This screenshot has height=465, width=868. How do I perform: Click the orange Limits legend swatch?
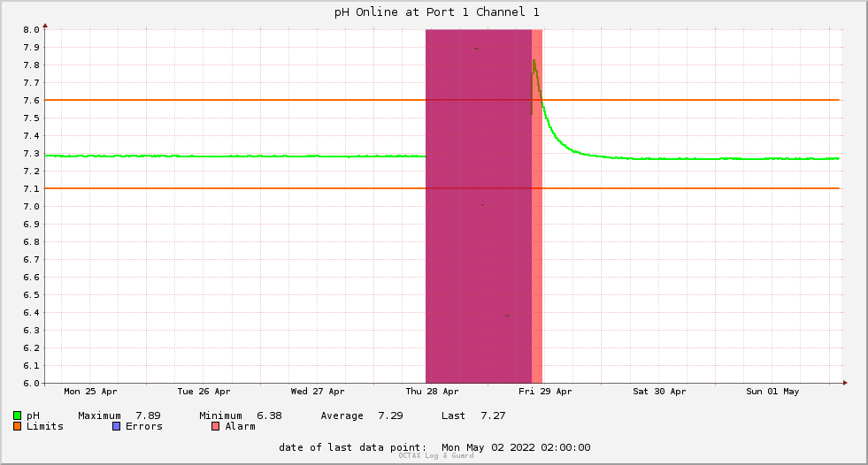click(17, 426)
